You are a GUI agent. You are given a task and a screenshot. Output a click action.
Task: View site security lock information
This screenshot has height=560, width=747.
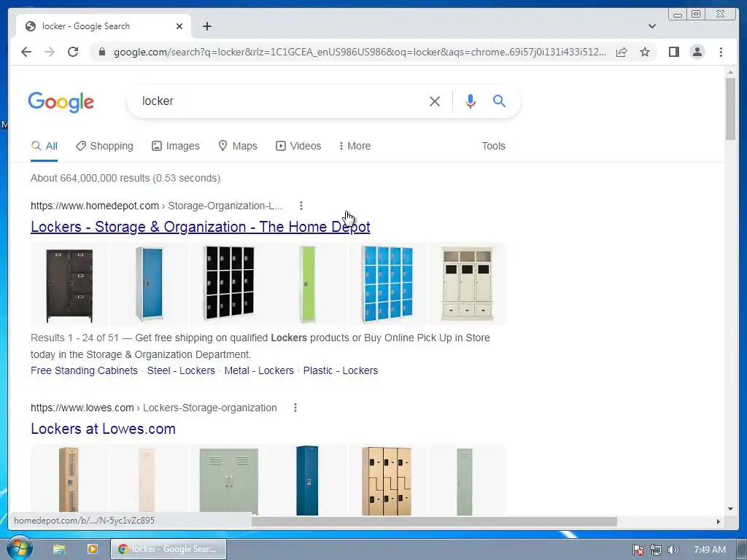(x=101, y=52)
